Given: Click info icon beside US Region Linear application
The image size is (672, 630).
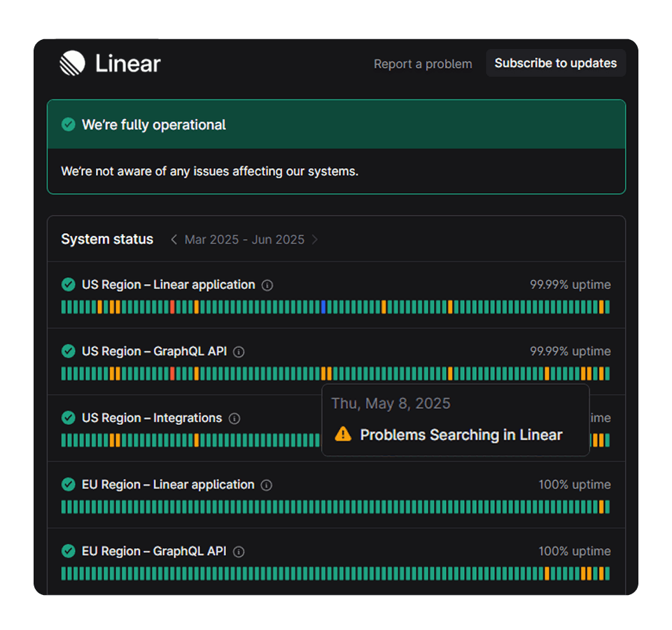Looking at the screenshot, I should pyautogui.click(x=267, y=285).
